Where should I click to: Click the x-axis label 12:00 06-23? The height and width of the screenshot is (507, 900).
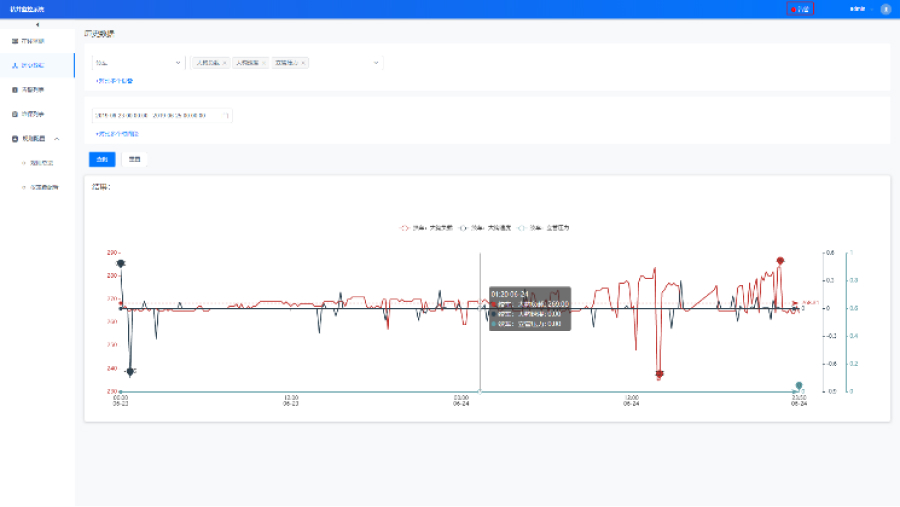291,400
